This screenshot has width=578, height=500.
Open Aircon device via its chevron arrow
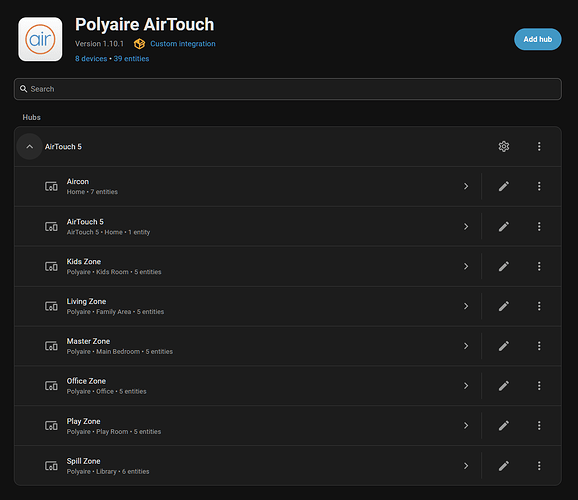pos(466,186)
